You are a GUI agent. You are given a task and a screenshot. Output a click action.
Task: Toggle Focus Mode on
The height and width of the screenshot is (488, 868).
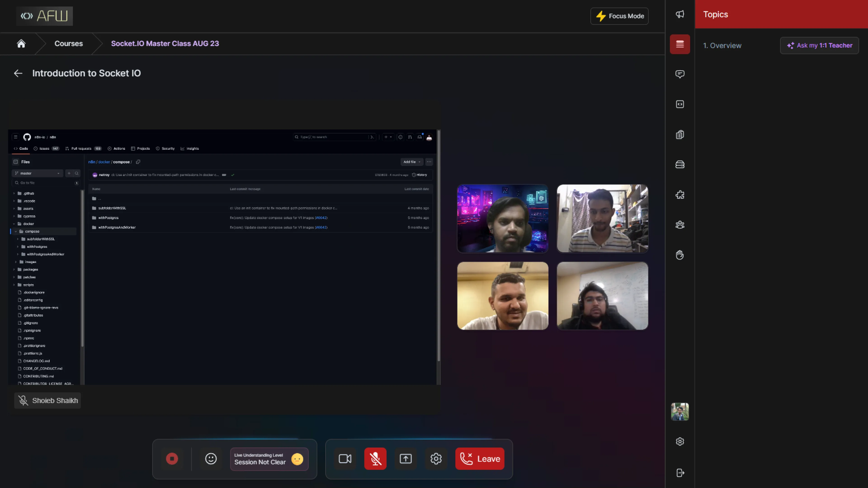(619, 16)
